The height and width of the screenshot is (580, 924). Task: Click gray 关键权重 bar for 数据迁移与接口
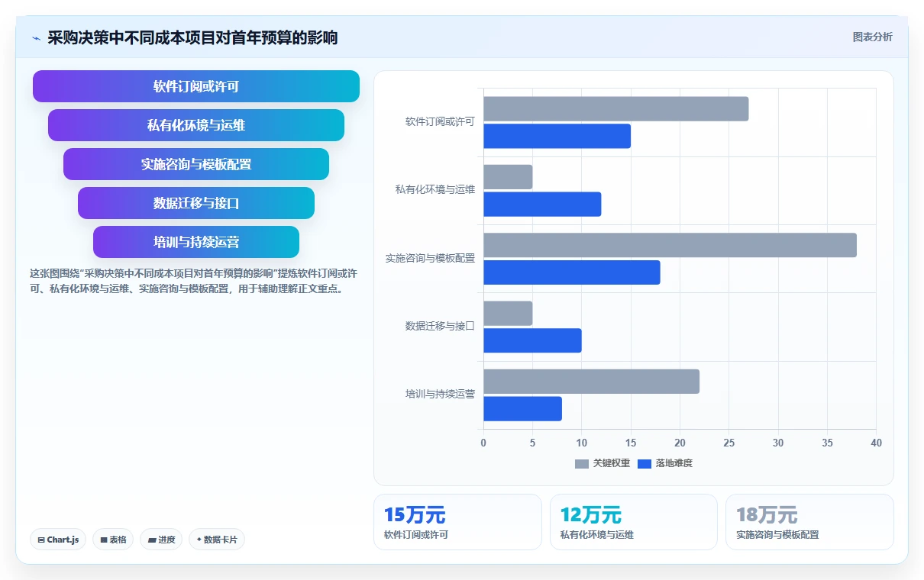(x=508, y=314)
